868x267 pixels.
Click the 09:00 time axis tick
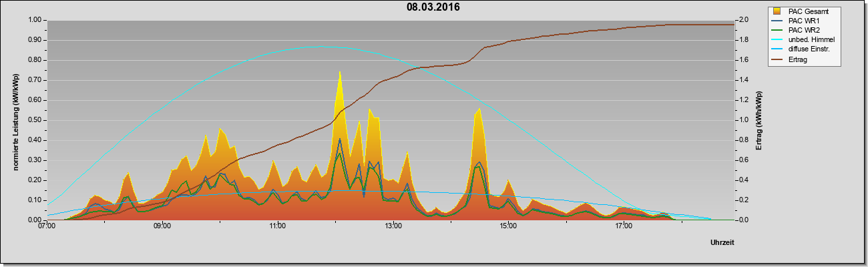[162, 227]
